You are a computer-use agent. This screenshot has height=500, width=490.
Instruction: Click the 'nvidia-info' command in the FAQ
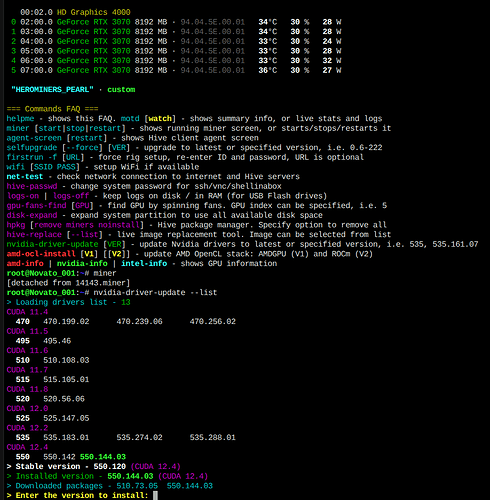[x=82, y=264]
